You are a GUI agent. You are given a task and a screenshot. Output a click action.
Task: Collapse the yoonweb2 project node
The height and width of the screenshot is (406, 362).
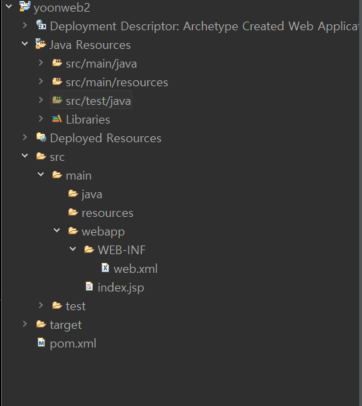coord(9,6)
